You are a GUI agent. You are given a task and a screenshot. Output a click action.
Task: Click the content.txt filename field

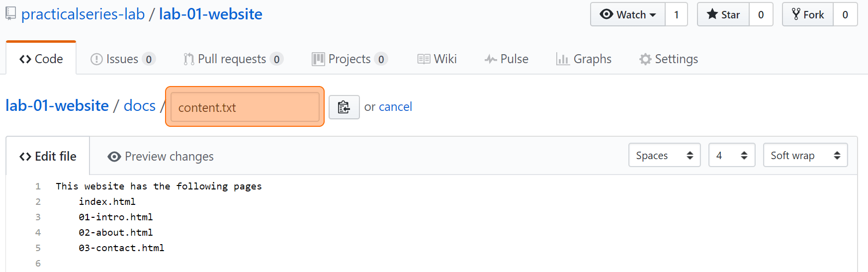click(245, 107)
